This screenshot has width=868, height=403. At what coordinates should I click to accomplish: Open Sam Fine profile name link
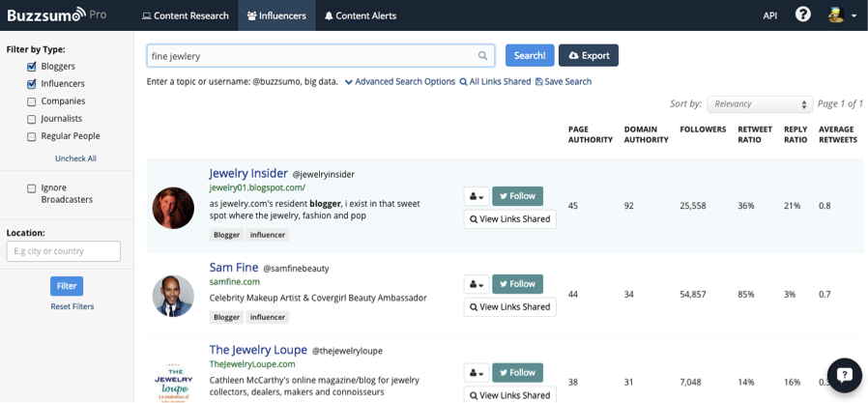(x=234, y=268)
